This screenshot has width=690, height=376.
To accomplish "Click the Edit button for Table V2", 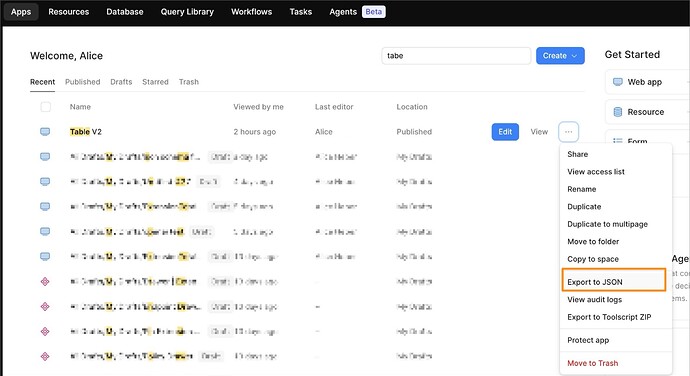I will 505,132.
